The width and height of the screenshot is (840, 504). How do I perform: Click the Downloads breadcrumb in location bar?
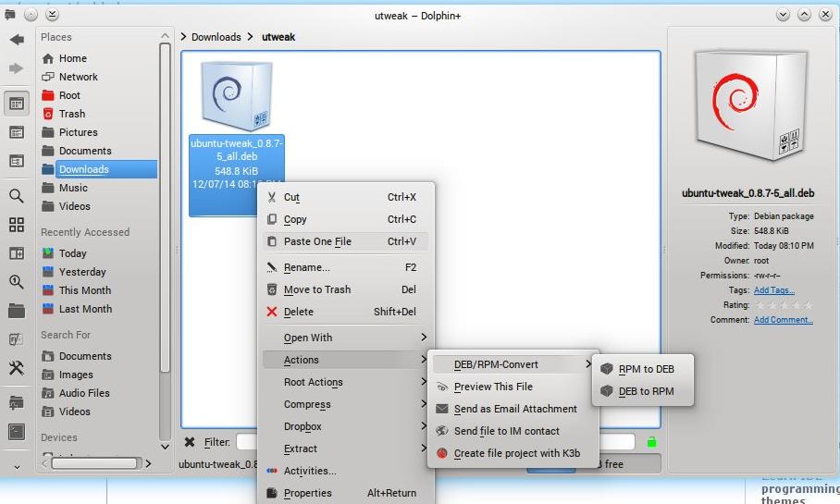pyautogui.click(x=216, y=37)
